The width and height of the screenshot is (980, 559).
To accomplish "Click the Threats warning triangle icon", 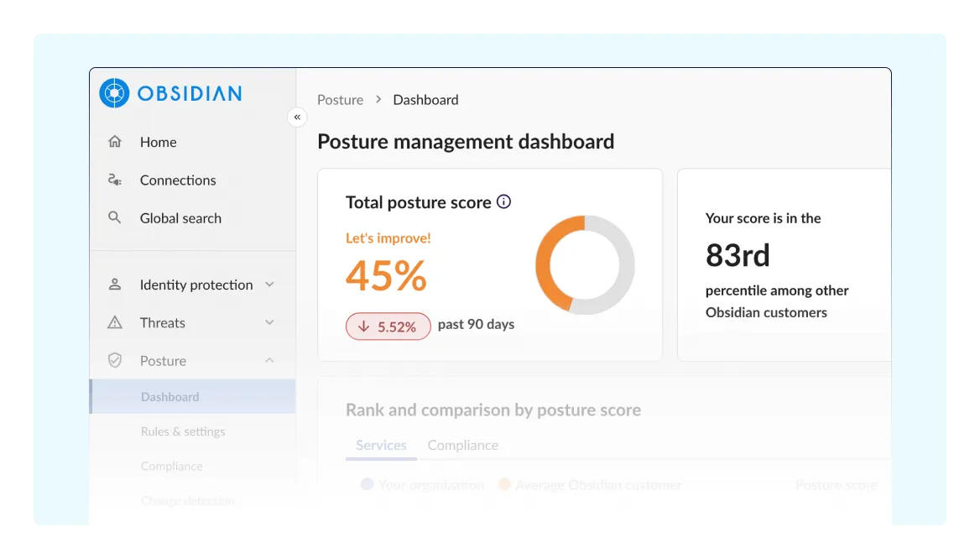I will click(115, 322).
